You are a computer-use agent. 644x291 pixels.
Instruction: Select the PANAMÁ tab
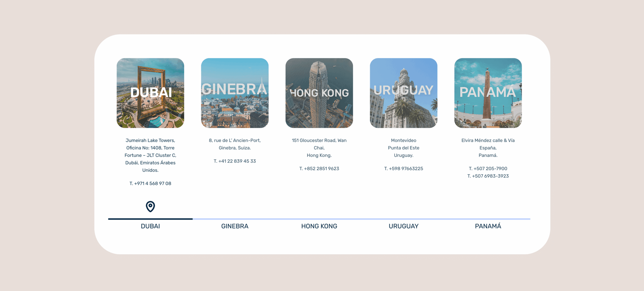[488, 226]
